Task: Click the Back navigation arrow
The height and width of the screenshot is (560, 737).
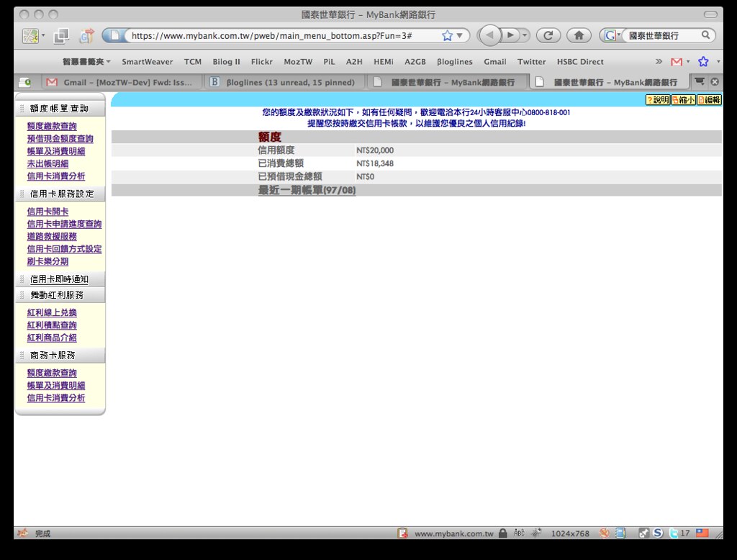Action: [x=490, y=35]
